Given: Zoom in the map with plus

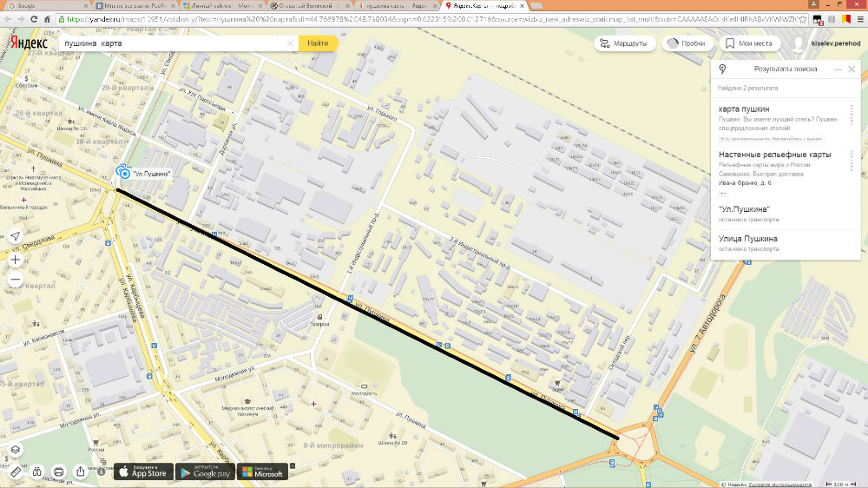Looking at the screenshot, I should (x=15, y=260).
